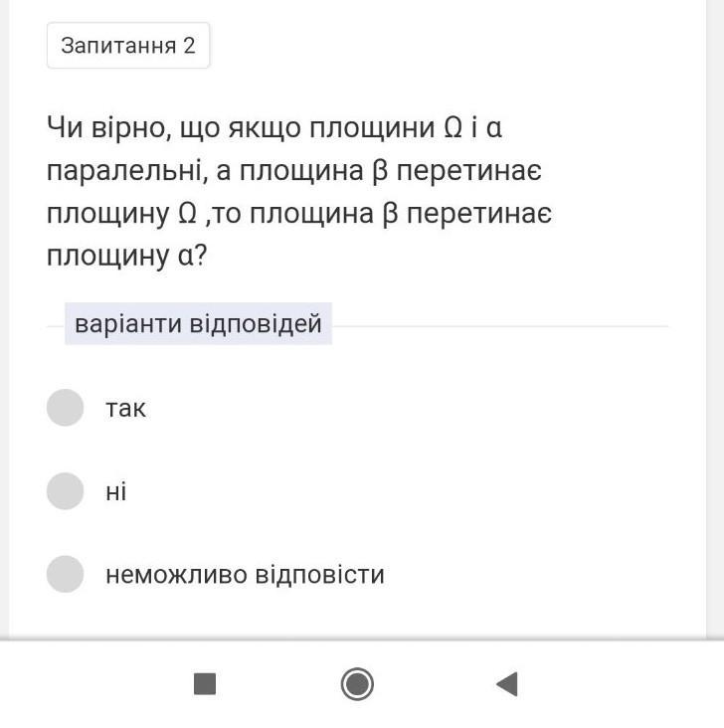Click the 'варіанти відповідей' header label

(x=198, y=324)
